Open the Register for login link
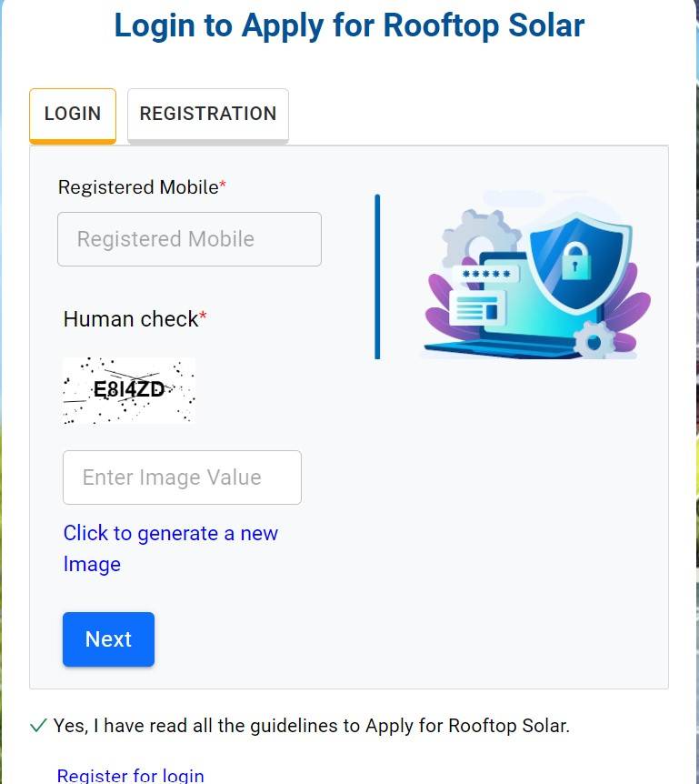This screenshot has height=784, width=699. [x=131, y=776]
